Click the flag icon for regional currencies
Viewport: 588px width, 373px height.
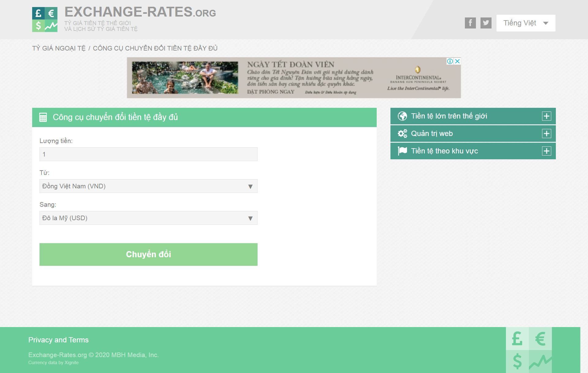[402, 151]
